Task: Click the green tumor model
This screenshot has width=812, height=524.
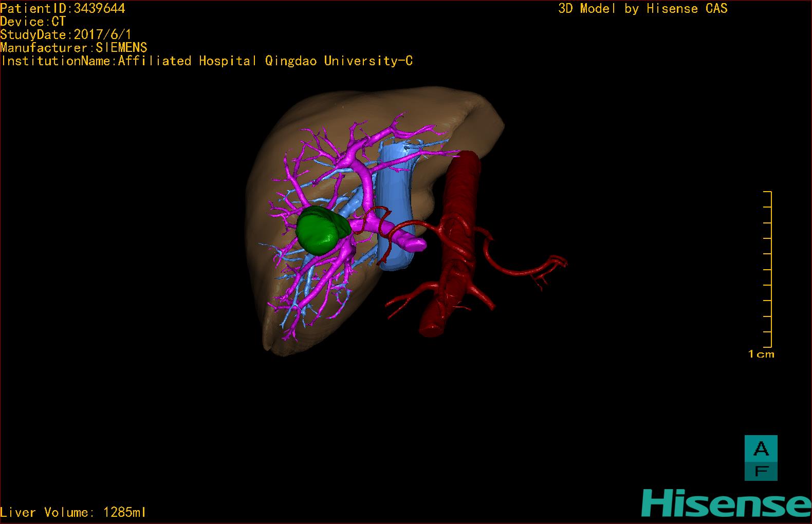Action: pos(322,231)
